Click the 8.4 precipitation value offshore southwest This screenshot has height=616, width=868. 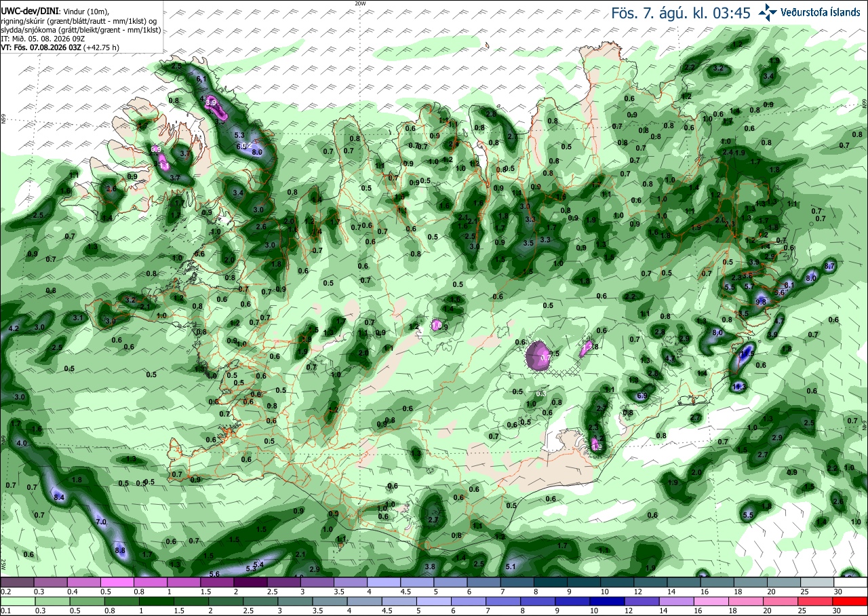click(x=59, y=498)
